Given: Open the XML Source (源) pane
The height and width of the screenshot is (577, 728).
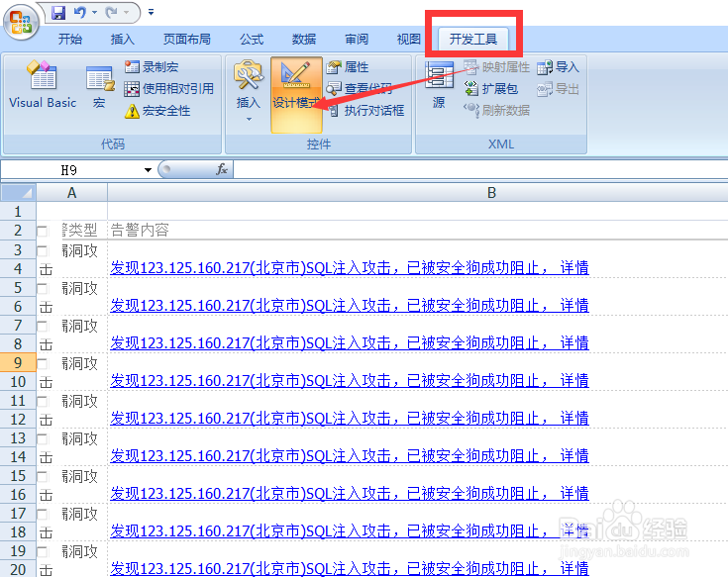Looking at the screenshot, I should pyautogui.click(x=439, y=85).
